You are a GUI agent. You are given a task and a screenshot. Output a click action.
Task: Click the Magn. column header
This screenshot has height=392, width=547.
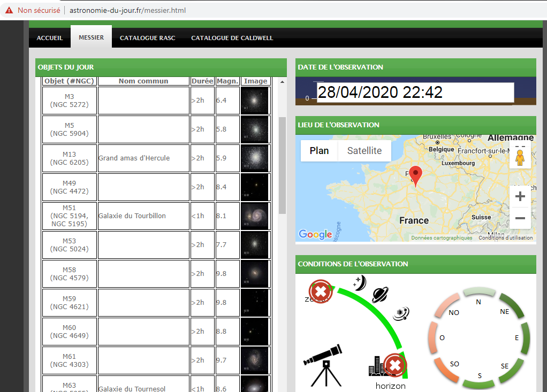[227, 81]
